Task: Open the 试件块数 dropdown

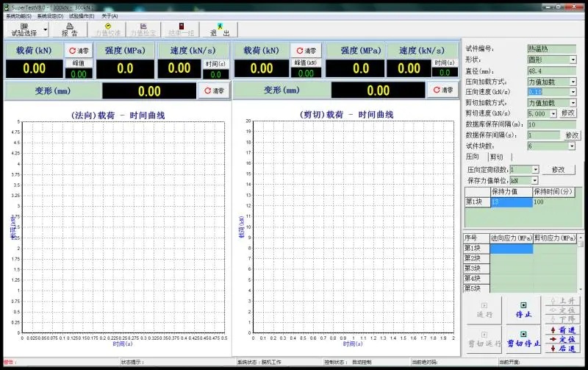Action: pos(572,146)
